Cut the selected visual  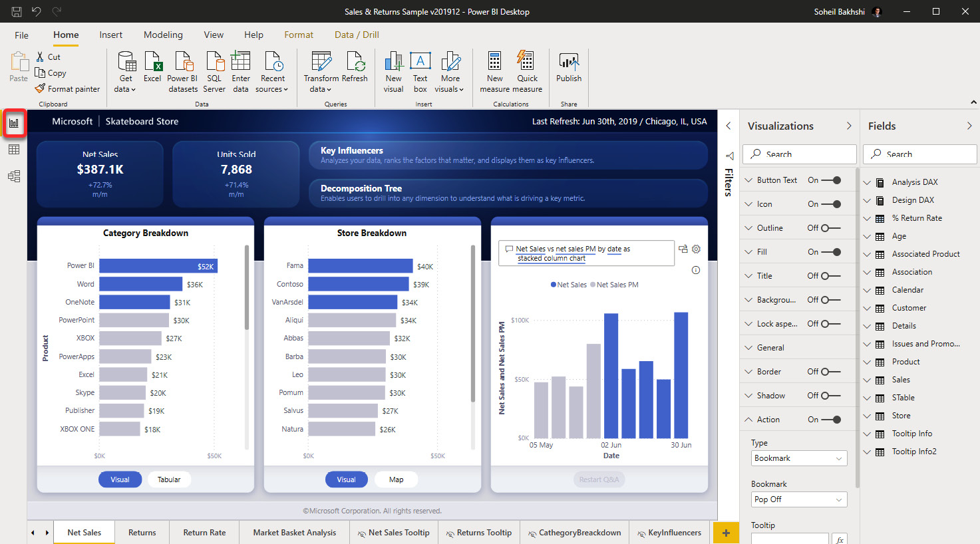tap(48, 57)
